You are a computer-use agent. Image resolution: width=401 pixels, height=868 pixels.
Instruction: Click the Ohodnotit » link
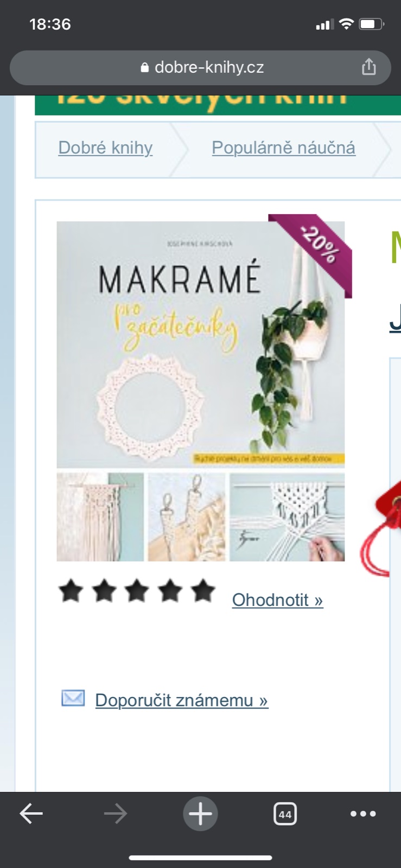277,599
